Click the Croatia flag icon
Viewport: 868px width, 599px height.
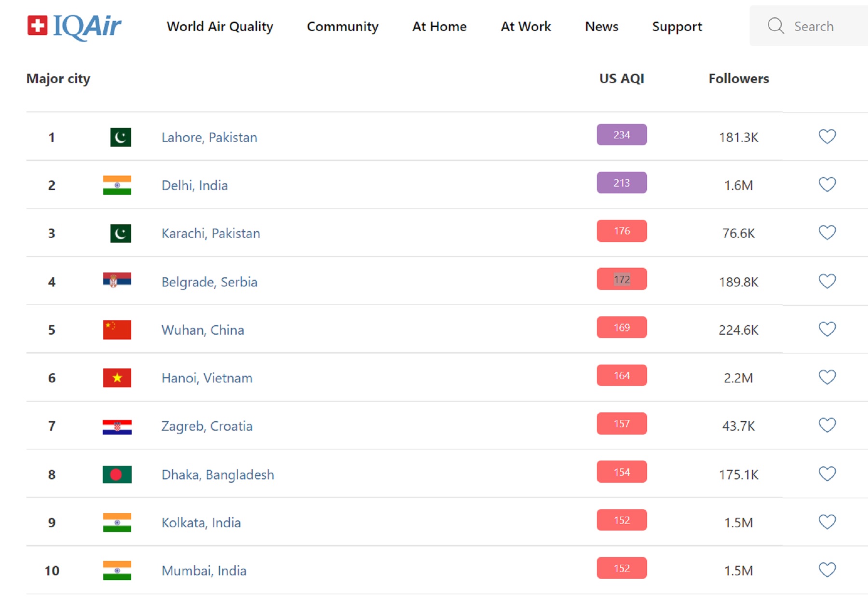pos(117,427)
